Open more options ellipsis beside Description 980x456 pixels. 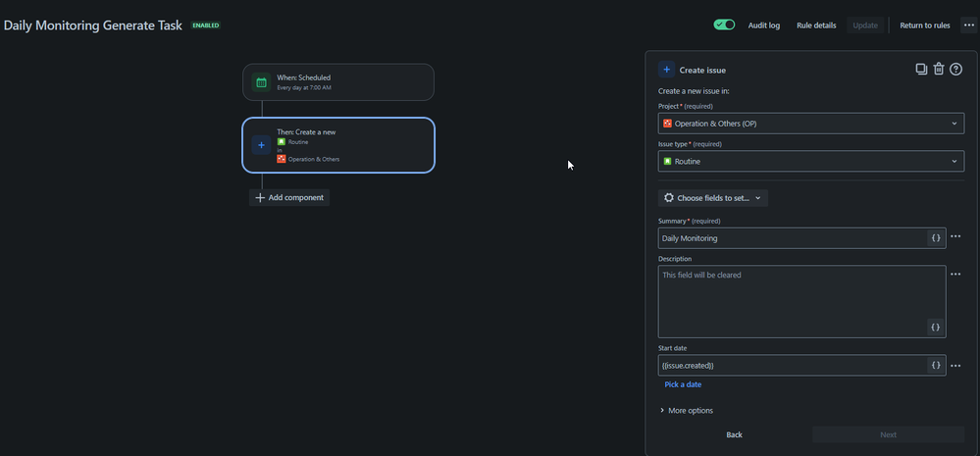(955, 275)
